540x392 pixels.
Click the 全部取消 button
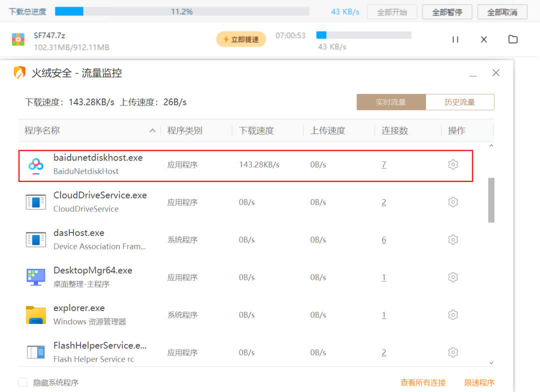pyautogui.click(x=502, y=12)
